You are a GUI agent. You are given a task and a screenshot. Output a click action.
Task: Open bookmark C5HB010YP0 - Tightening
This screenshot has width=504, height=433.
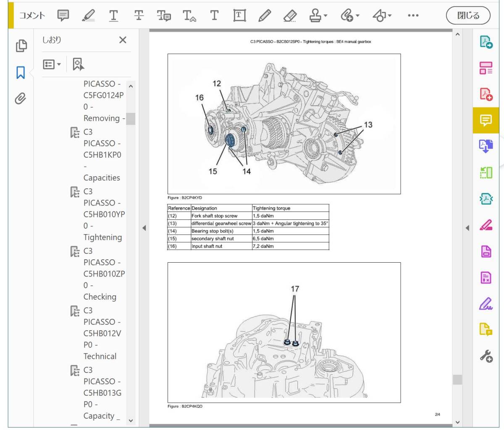104,214
